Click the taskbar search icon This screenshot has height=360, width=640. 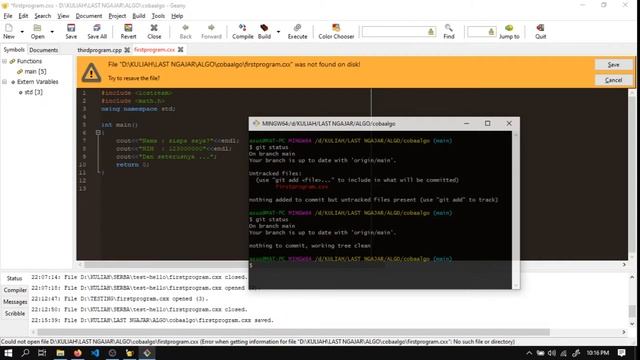click(25, 353)
